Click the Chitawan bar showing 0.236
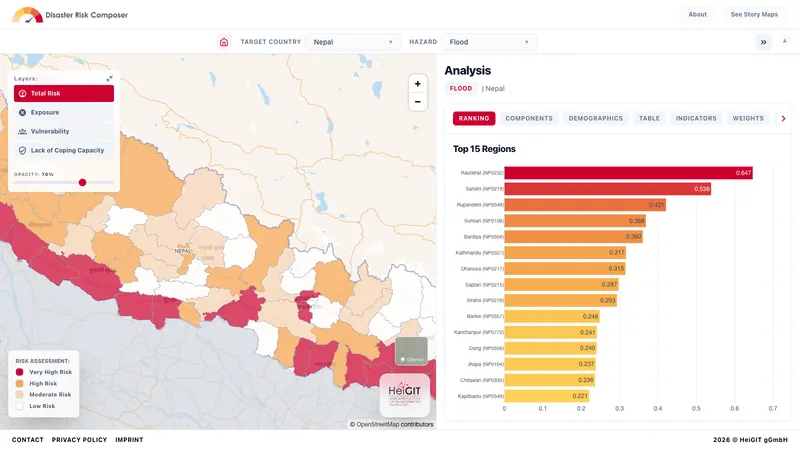This screenshot has height=450, width=800. click(549, 380)
